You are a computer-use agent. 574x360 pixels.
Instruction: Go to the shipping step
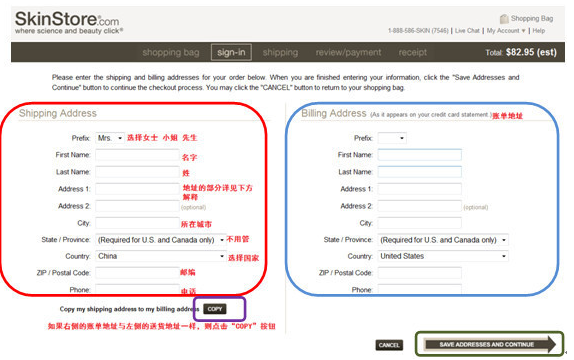click(280, 52)
